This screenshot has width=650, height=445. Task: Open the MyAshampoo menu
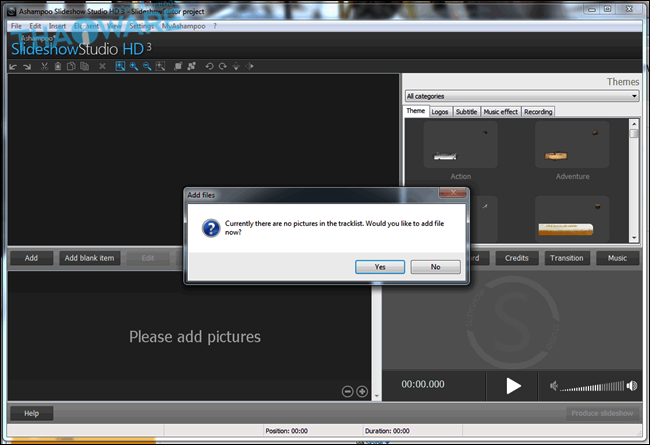coord(184,26)
